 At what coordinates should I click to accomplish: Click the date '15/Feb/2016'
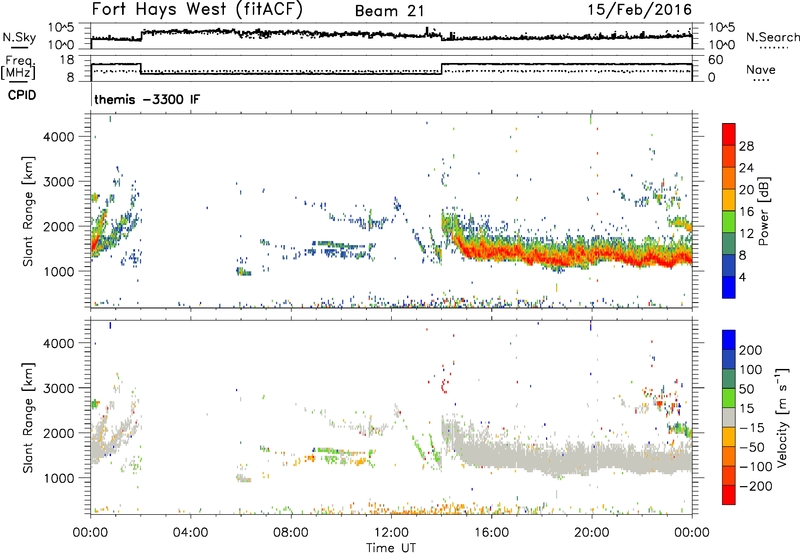coord(640,9)
